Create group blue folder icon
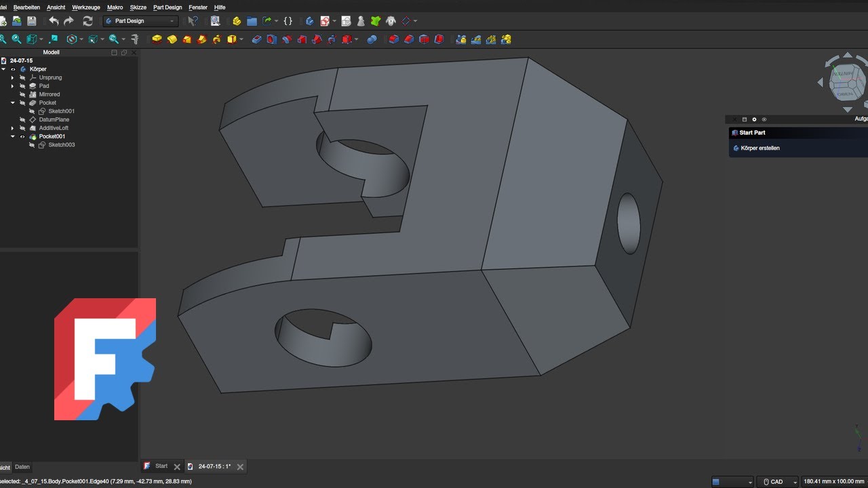This screenshot has height=488, width=868. pos(252,21)
